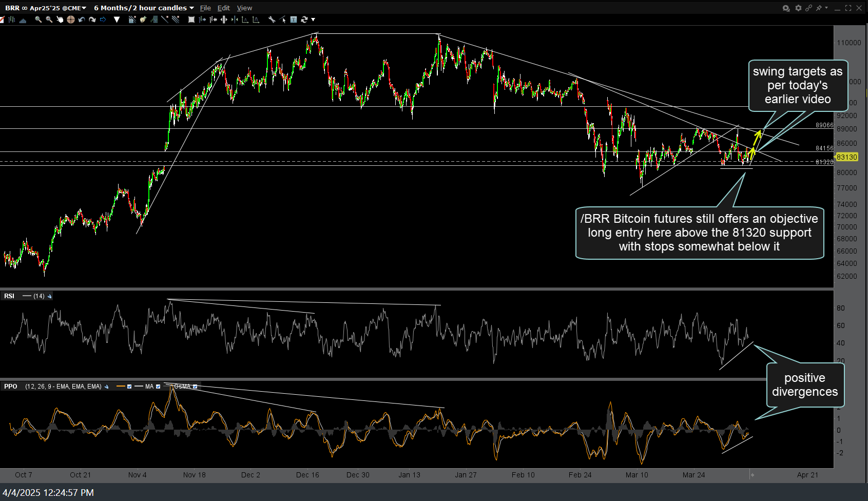The height and width of the screenshot is (501, 868).
Task: Click the refresh chart icon
Action: (x=304, y=20)
